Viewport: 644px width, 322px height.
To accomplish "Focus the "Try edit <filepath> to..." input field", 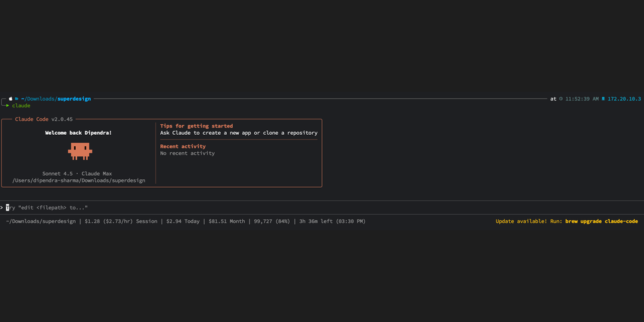I will [x=322, y=208].
